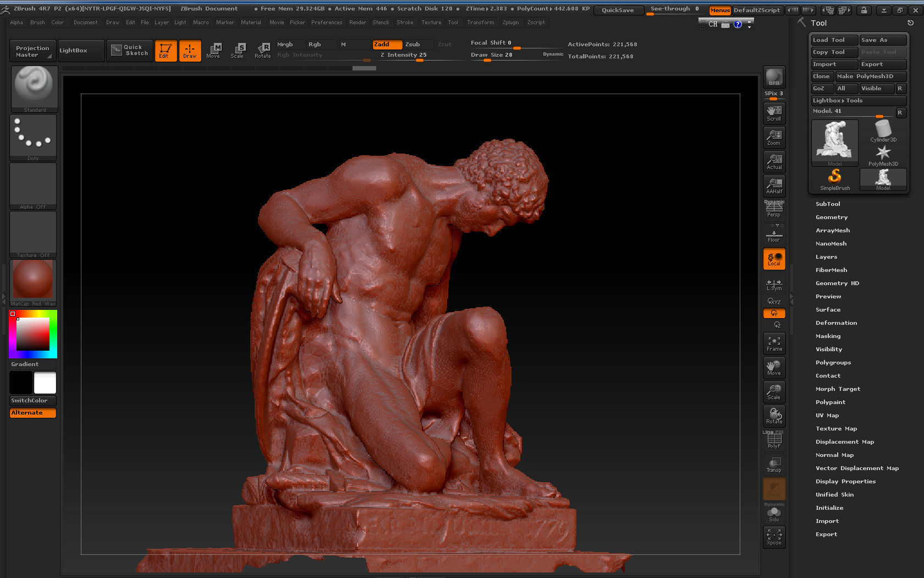Click the right shelf Scale view icon
This screenshot has height=578, width=924.
click(x=774, y=392)
